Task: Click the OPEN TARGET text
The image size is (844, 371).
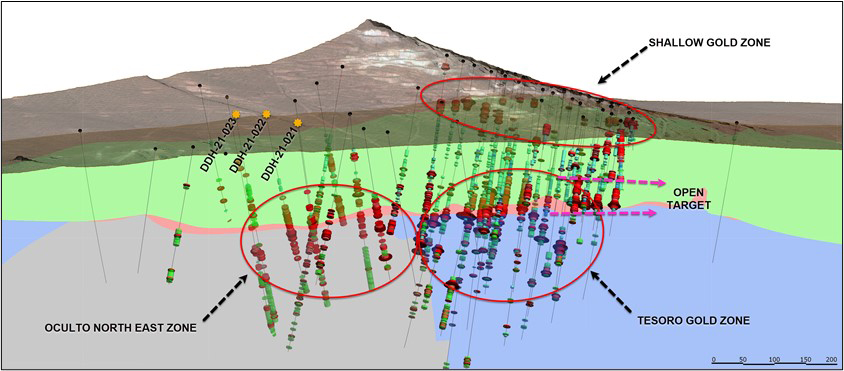Action: tap(690, 198)
